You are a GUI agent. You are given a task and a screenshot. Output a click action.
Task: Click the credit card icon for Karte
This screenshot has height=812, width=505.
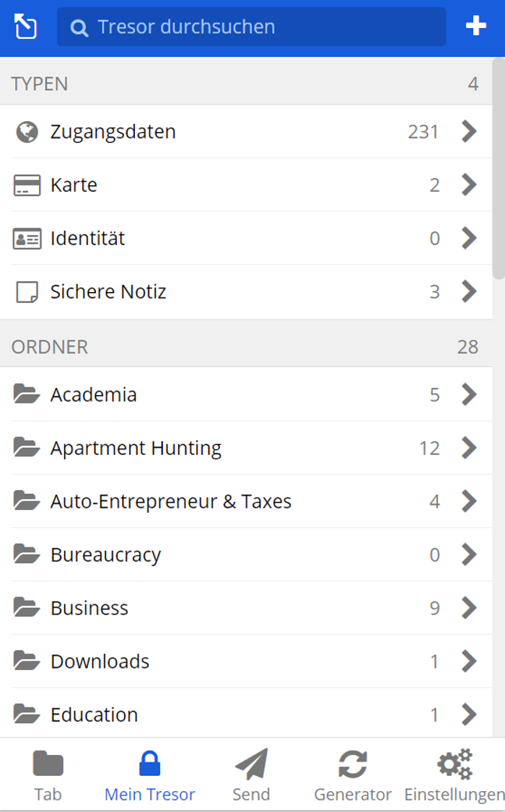click(x=27, y=185)
